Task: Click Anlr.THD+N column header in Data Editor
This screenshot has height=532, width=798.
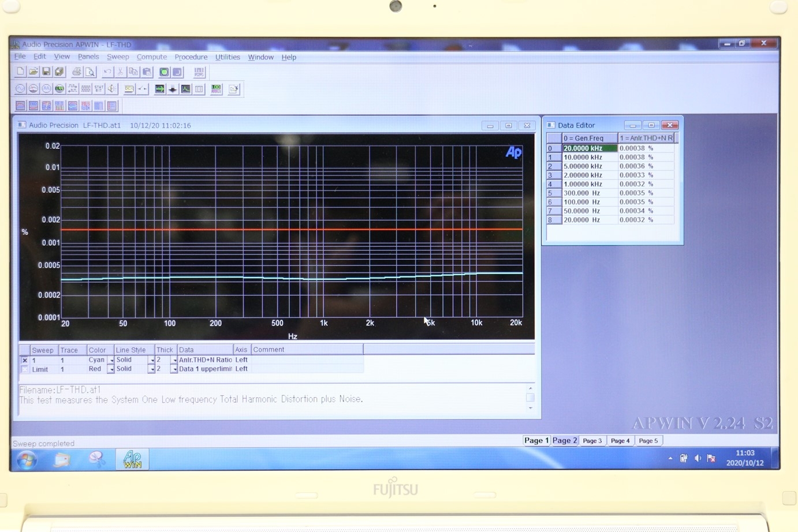Action: coord(646,138)
